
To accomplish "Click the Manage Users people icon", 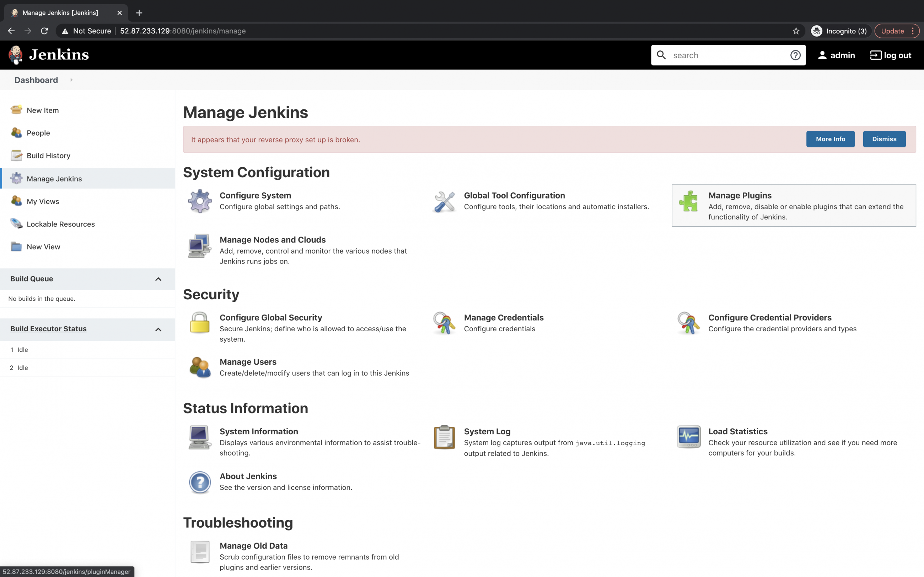I will pos(199,367).
